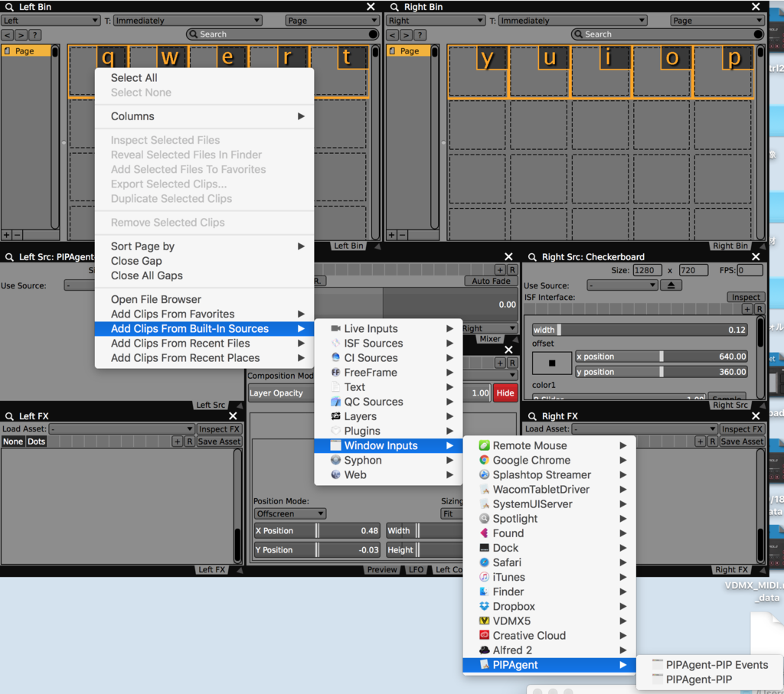Click the Preview tab label
Screen dimensions: 784x694
[382, 569]
